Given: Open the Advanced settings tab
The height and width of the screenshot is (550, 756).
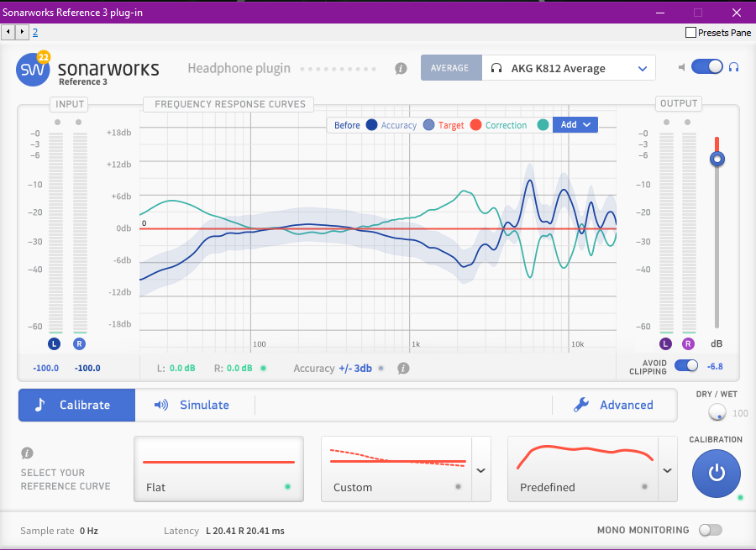Looking at the screenshot, I should point(614,405).
